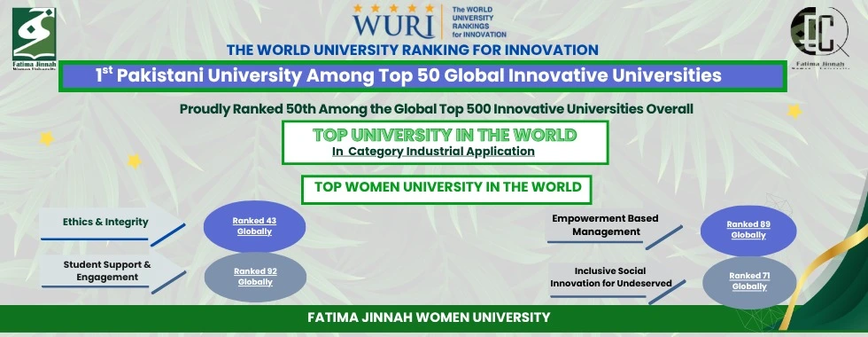
Task: Click the 'TOP UNIVERSITY IN THE WORLD' heading
Action: point(445,135)
